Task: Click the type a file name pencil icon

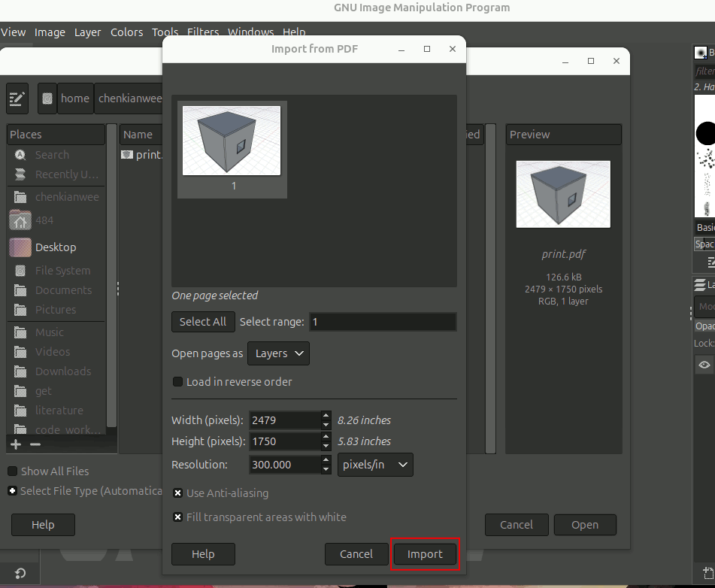Action: (x=17, y=99)
